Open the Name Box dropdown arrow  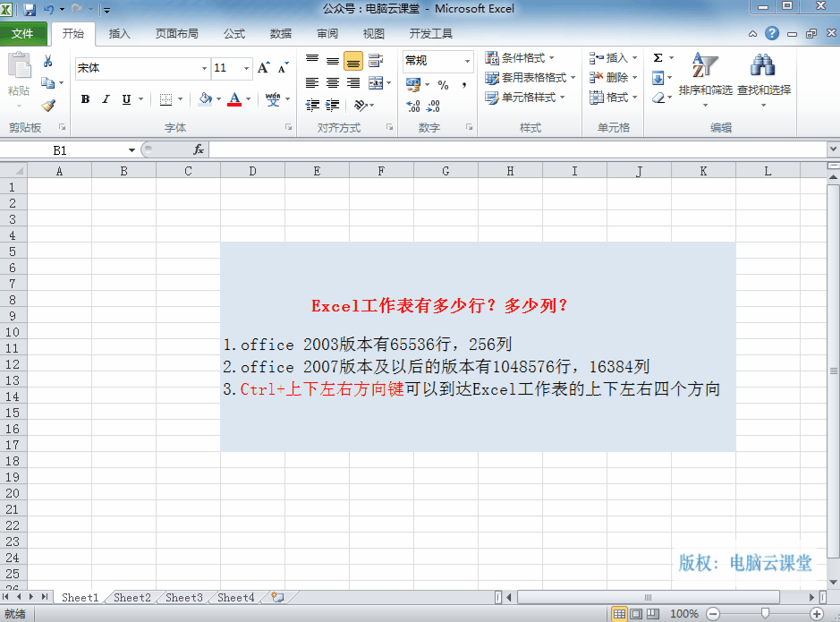[132, 150]
